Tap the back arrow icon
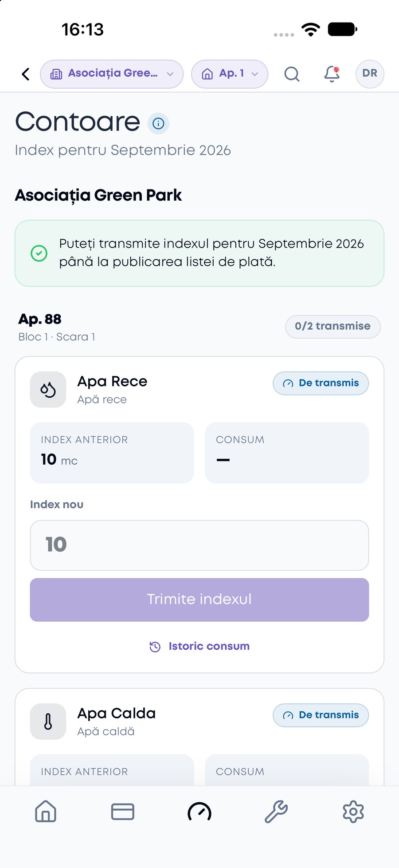Image resolution: width=399 pixels, height=868 pixels. pyautogui.click(x=26, y=74)
